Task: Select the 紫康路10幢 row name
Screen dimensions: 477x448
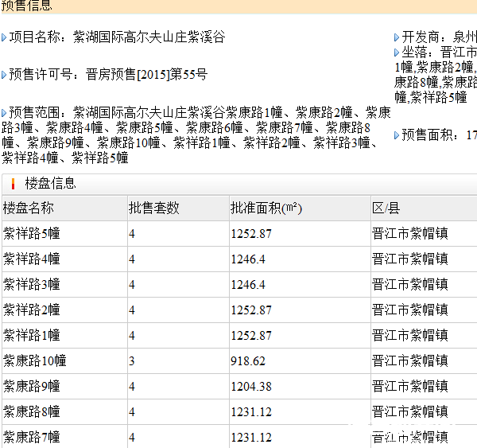Action: pyautogui.click(x=34, y=361)
